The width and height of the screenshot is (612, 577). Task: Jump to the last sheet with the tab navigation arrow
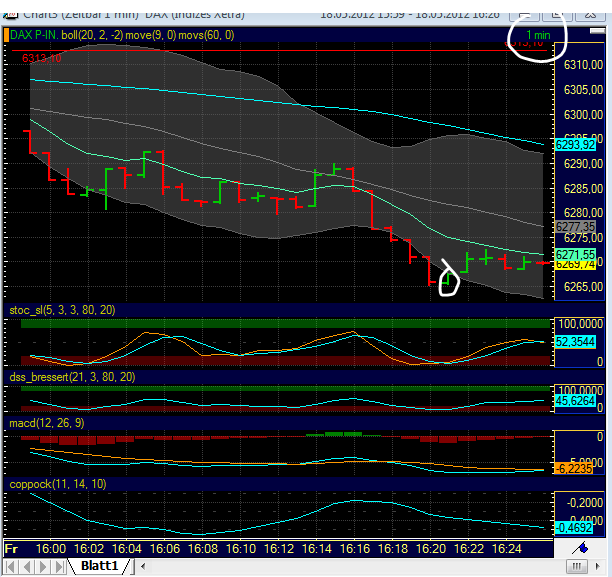(x=59, y=566)
